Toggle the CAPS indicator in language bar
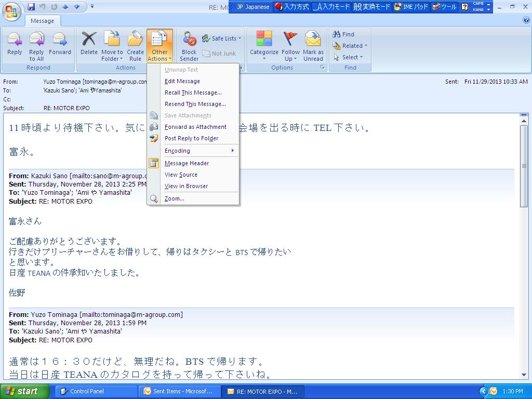Image resolution: width=532 pixels, height=399 pixels. click(x=478, y=4)
